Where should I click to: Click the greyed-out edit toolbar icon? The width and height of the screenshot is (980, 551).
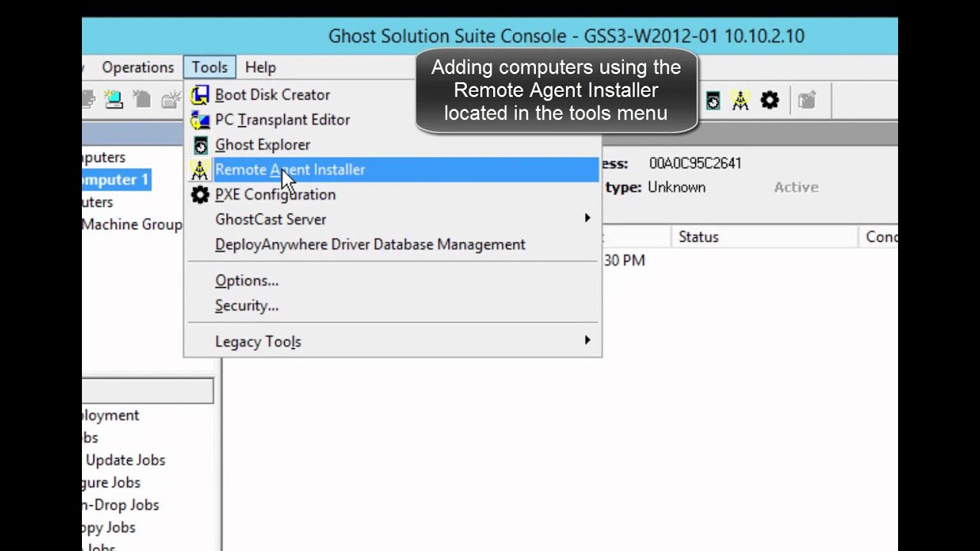click(x=807, y=100)
